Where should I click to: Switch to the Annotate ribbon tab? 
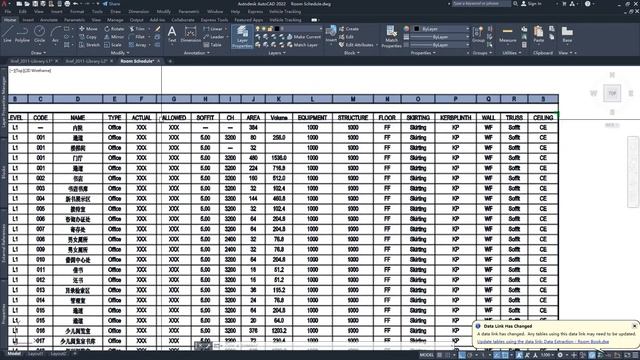pyautogui.click(x=49, y=20)
